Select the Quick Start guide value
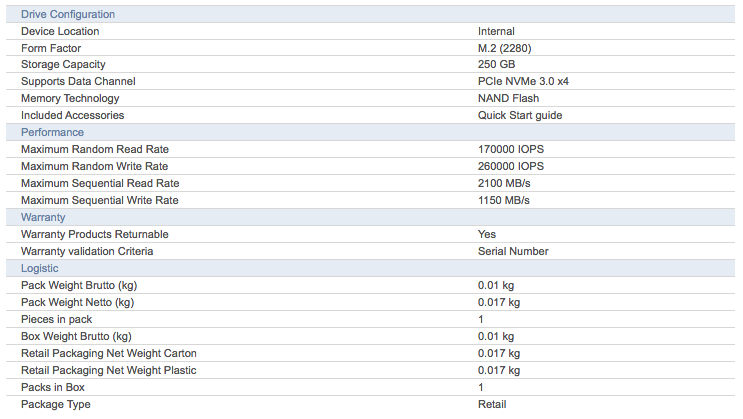The width and height of the screenshot is (743, 419). (x=520, y=116)
